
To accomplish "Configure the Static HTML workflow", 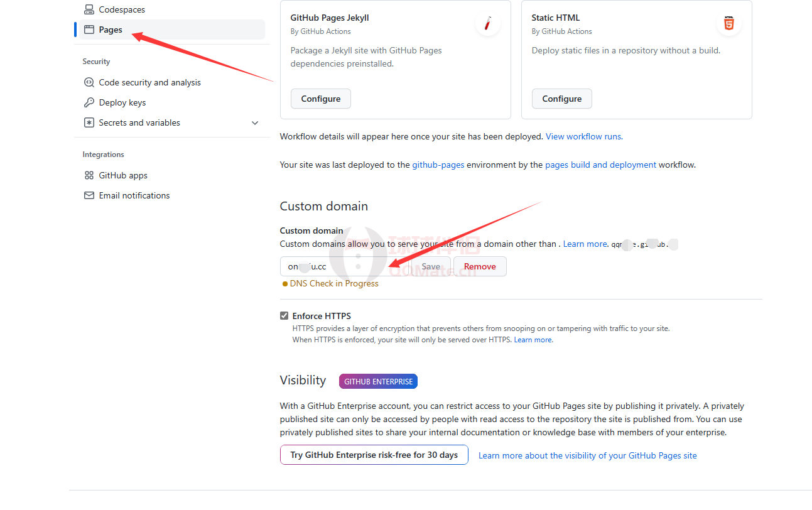I will point(561,99).
